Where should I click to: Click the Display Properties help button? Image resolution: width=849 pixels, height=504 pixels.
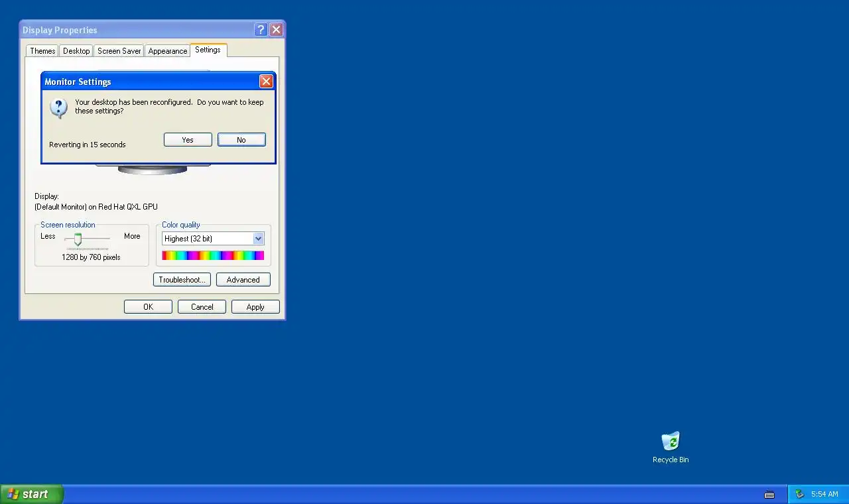[x=261, y=30]
